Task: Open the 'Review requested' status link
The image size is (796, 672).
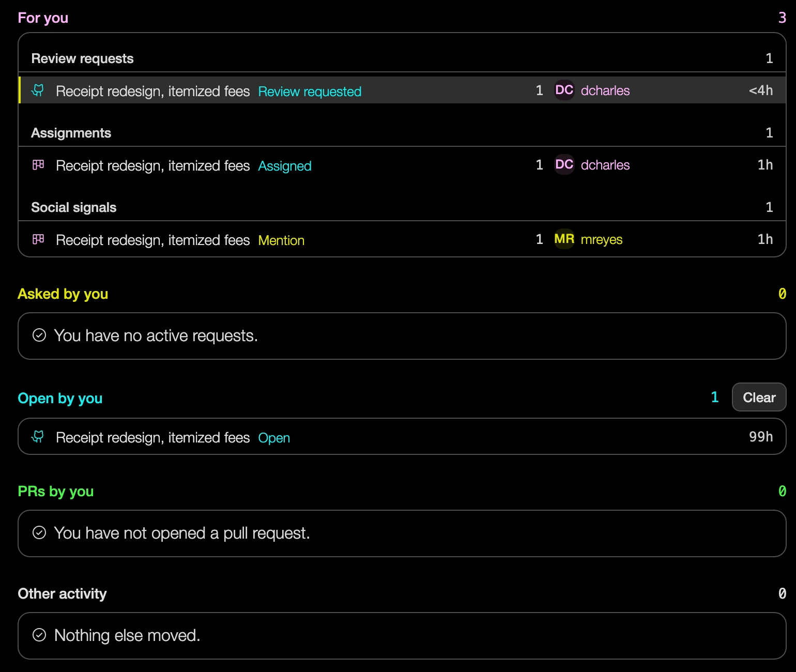Action: pyautogui.click(x=310, y=91)
